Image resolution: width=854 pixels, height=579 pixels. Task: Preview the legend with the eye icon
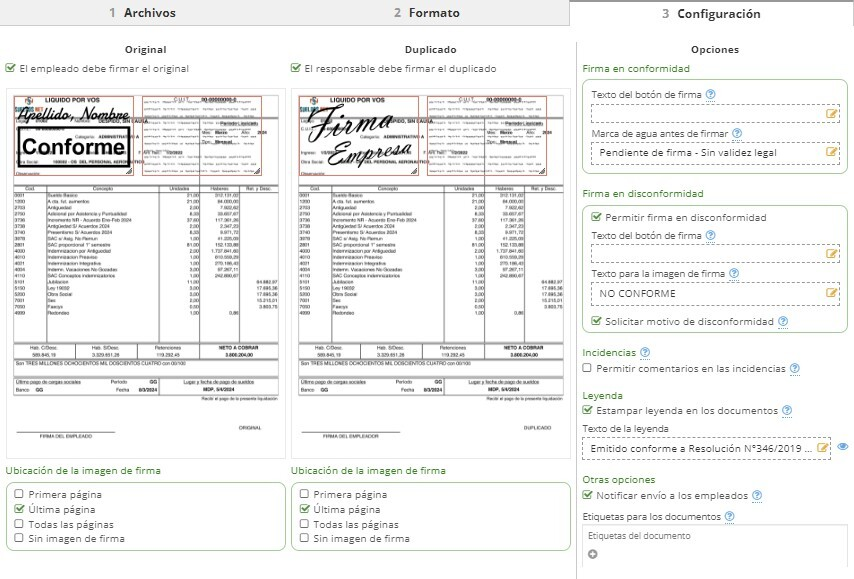coord(843,447)
